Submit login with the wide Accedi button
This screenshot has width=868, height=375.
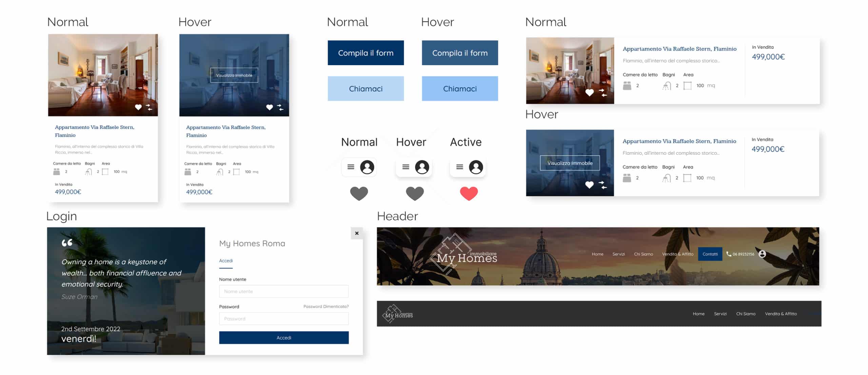(x=284, y=338)
